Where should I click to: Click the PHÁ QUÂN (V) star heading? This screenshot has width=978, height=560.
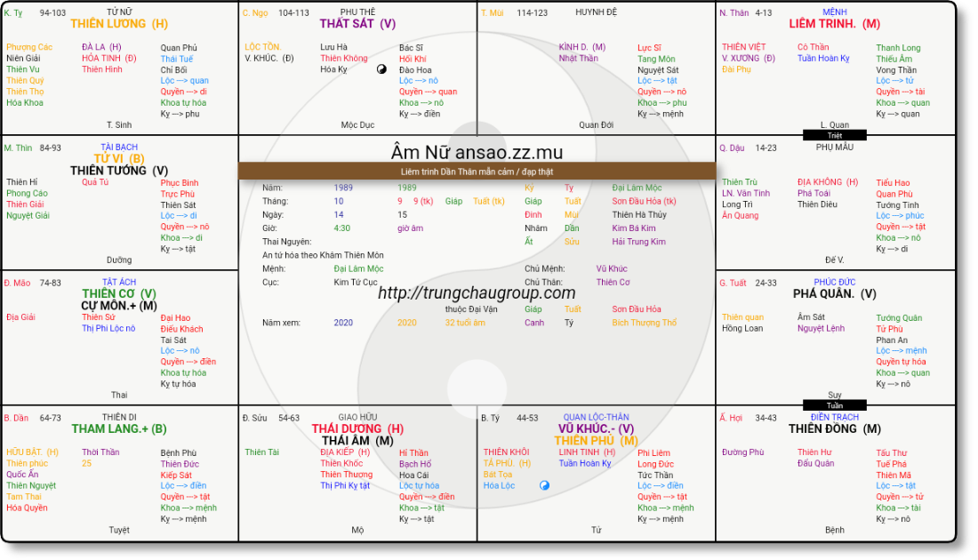tap(834, 294)
